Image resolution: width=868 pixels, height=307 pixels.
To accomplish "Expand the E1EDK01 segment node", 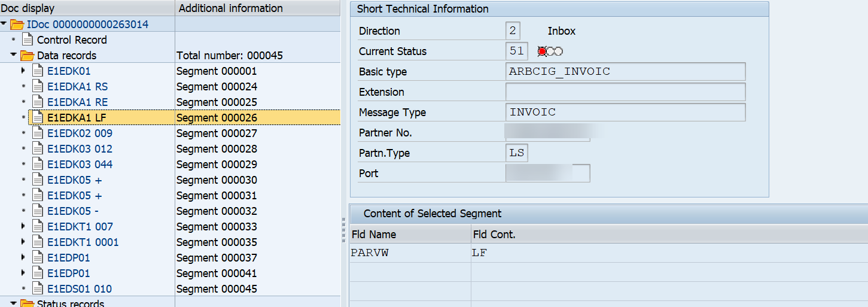I will (23, 71).
